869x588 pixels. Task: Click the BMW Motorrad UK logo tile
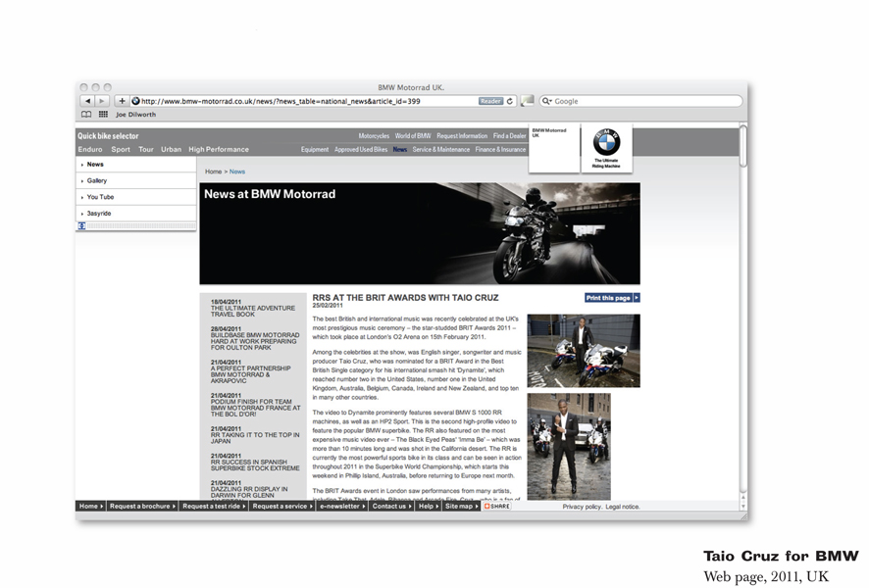[554, 148]
